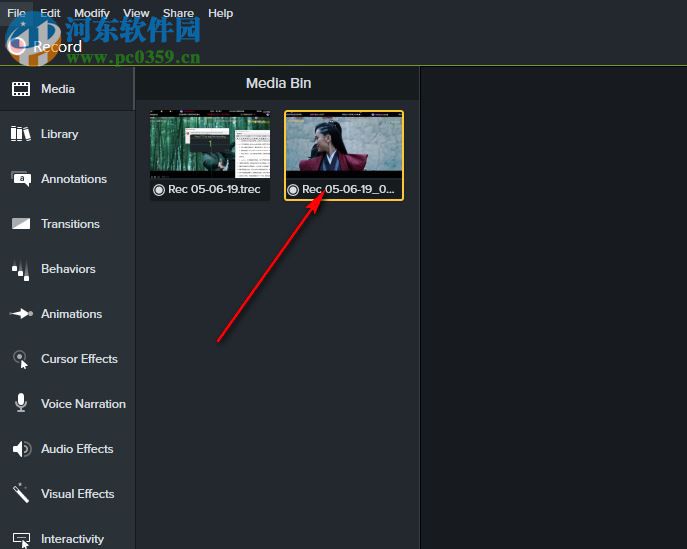Open the View menu
687x549 pixels.
pos(136,13)
